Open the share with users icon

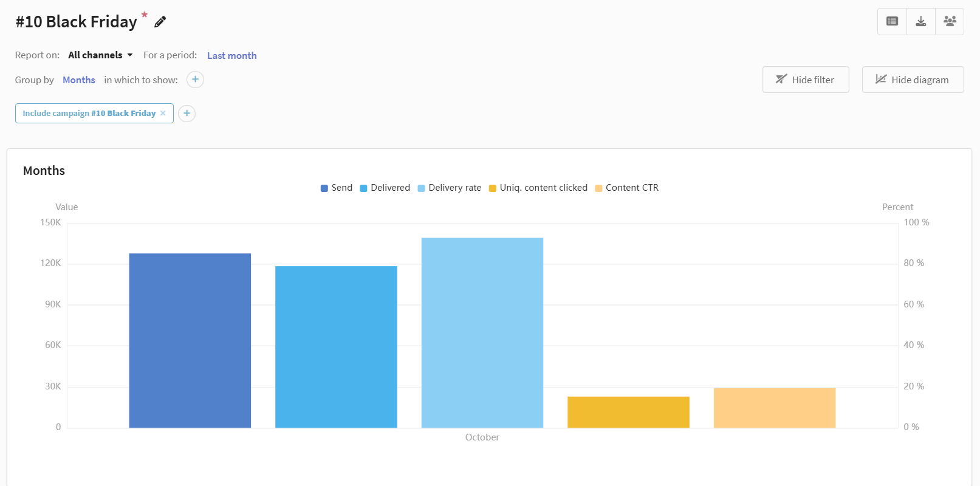click(x=950, y=21)
